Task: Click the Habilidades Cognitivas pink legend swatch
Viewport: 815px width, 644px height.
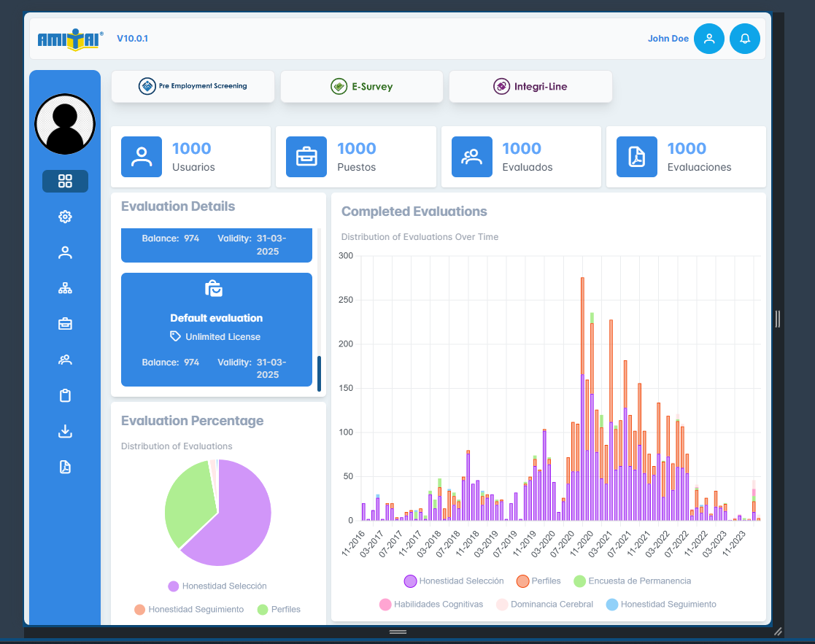Action: 385,605
